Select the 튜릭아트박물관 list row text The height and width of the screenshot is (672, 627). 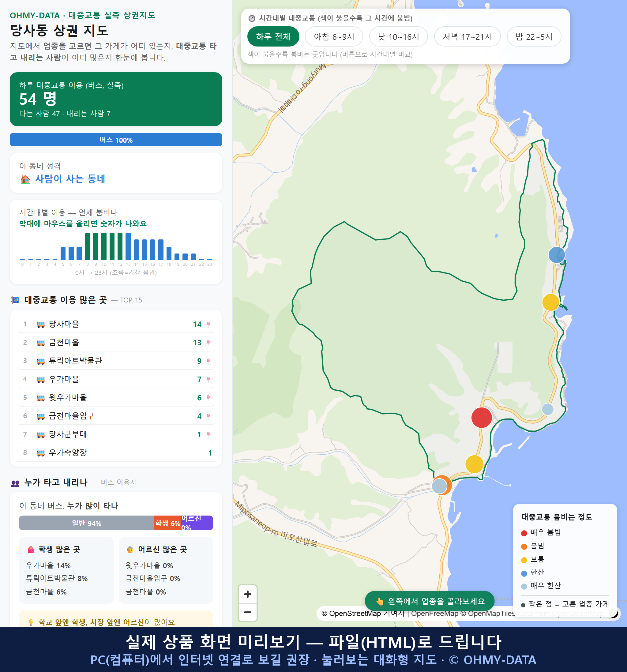[75, 361]
